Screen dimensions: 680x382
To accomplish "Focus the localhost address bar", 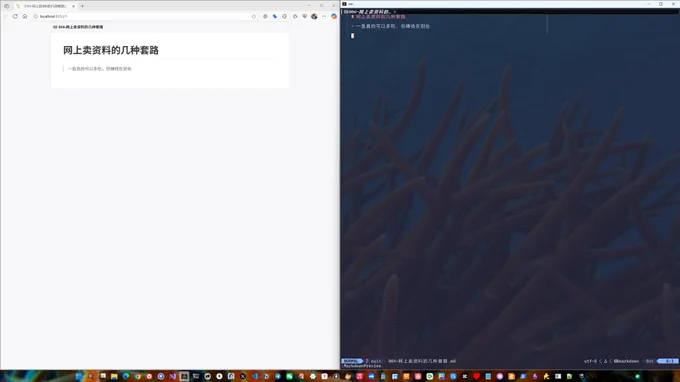I will (x=143, y=16).
